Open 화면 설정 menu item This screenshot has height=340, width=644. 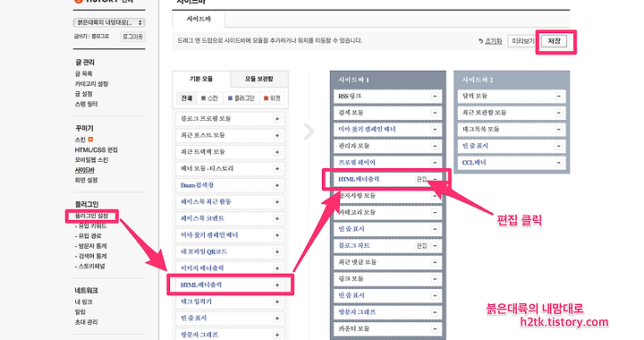coord(86,180)
